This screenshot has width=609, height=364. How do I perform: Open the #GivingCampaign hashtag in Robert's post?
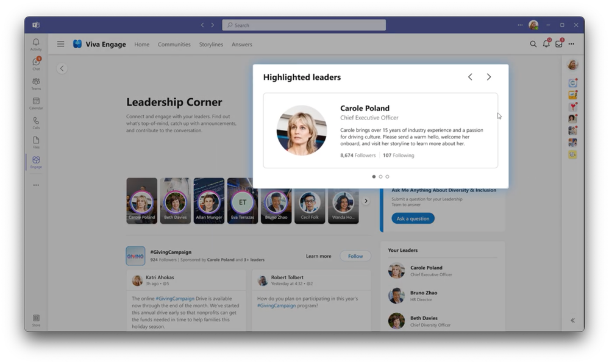point(277,305)
